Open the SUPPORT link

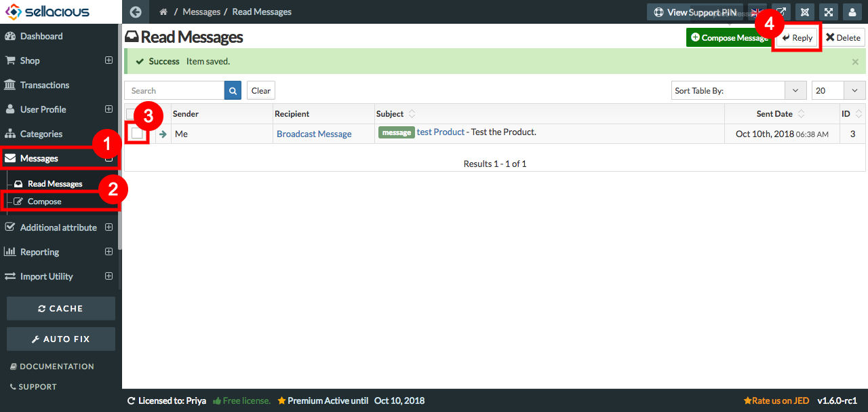click(x=33, y=387)
